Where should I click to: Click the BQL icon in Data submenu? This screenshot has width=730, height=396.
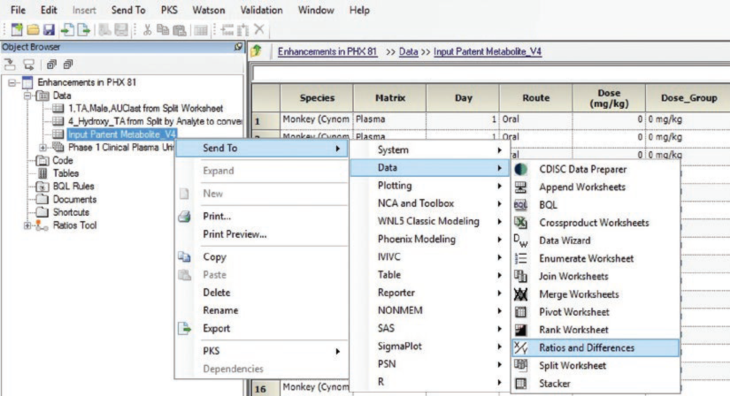pyautogui.click(x=521, y=205)
